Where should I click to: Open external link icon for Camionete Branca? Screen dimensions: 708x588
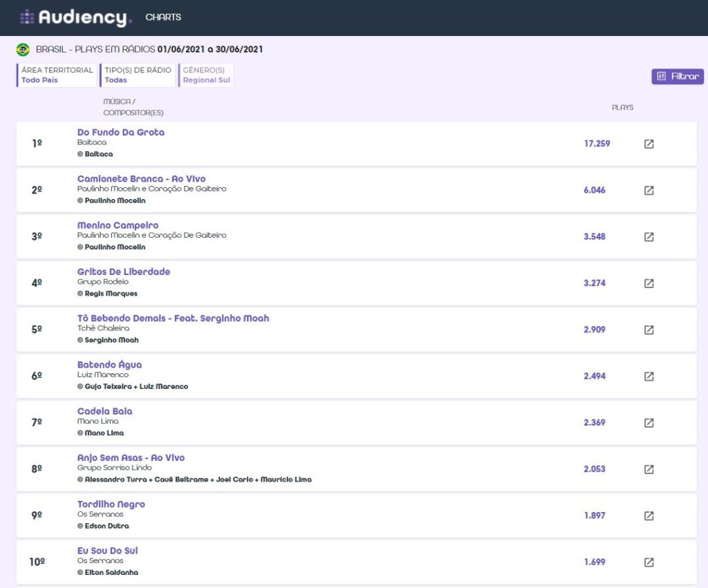(x=649, y=191)
